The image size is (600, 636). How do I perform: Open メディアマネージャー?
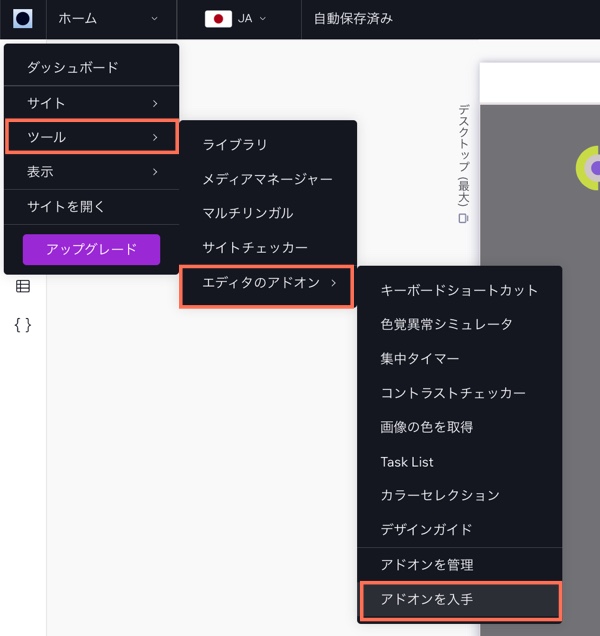click(268, 178)
